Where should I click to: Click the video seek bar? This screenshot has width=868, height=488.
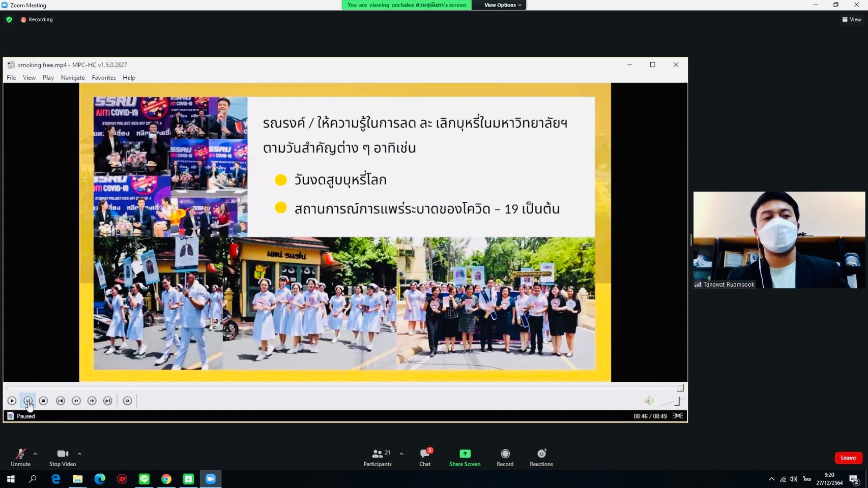pos(341,388)
